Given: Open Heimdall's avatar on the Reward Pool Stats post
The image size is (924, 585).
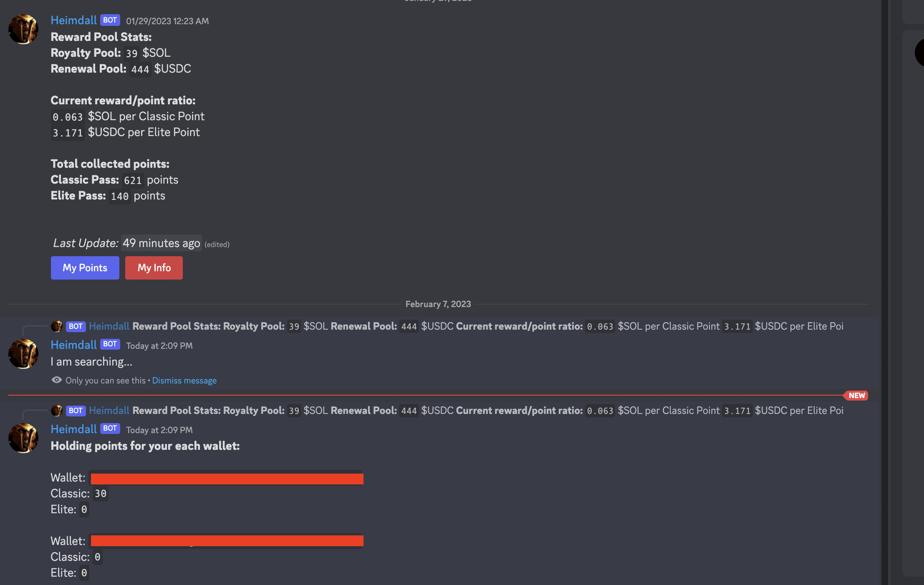Looking at the screenshot, I should point(23,29).
